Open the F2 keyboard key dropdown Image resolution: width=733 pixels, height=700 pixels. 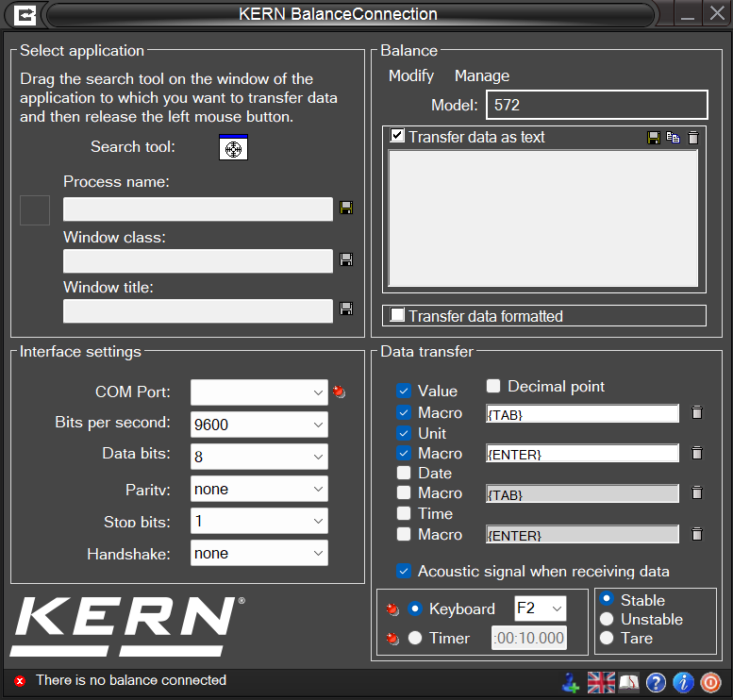(x=540, y=608)
